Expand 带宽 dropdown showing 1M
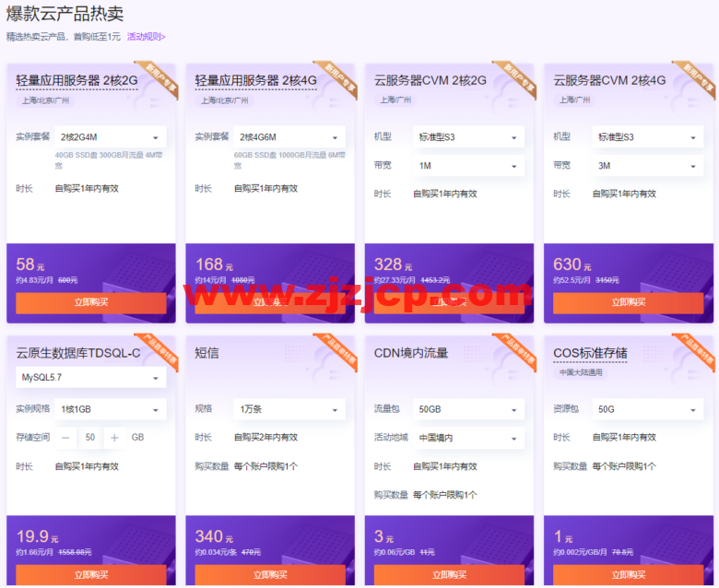Viewport: 719px width, 588px height. point(468,166)
